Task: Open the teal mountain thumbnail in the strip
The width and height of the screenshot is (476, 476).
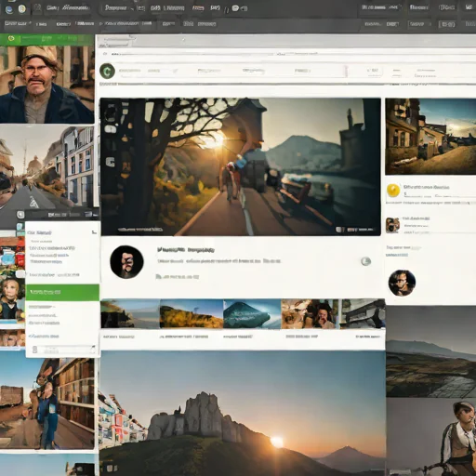Action: [252, 314]
